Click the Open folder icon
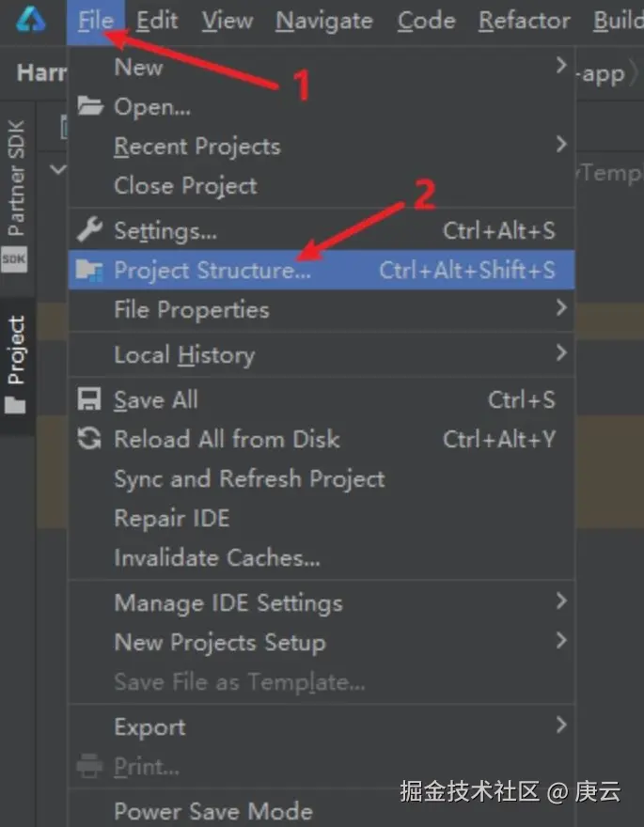Image resolution: width=644 pixels, height=827 pixels. pos(89,106)
